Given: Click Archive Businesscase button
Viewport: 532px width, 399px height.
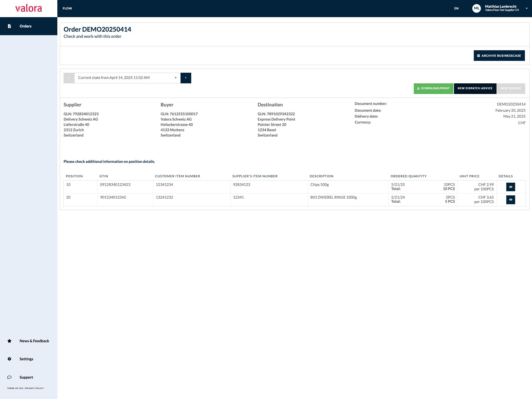Looking at the screenshot, I should (x=499, y=56).
